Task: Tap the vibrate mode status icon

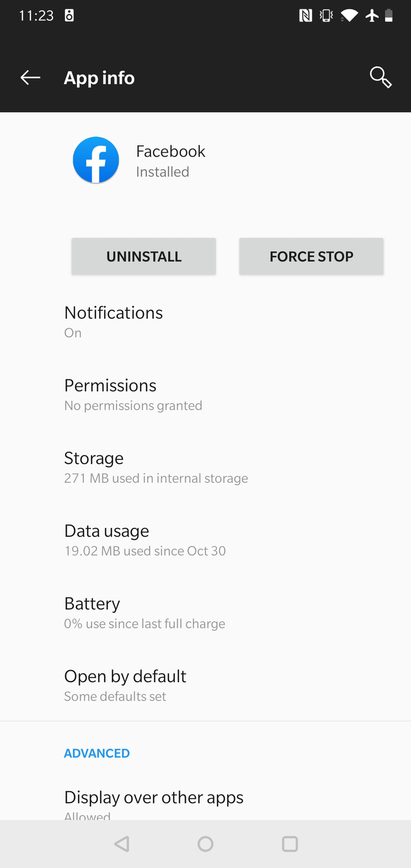Action: click(326, 16)
